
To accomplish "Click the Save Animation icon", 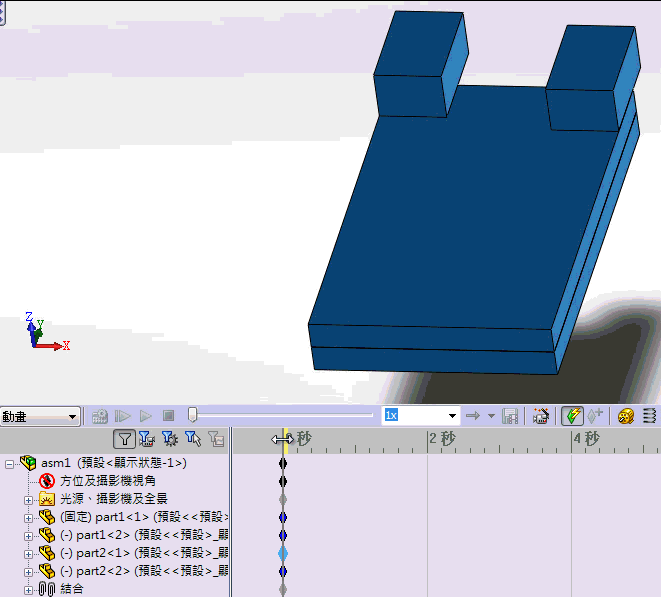I will (x=510, y=416).
